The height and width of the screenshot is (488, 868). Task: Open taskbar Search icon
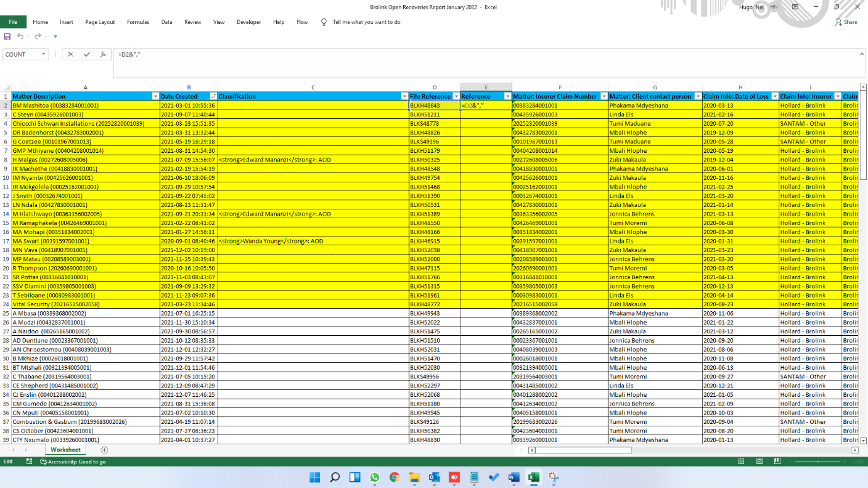pyautogui.click(x=335, y=477)
